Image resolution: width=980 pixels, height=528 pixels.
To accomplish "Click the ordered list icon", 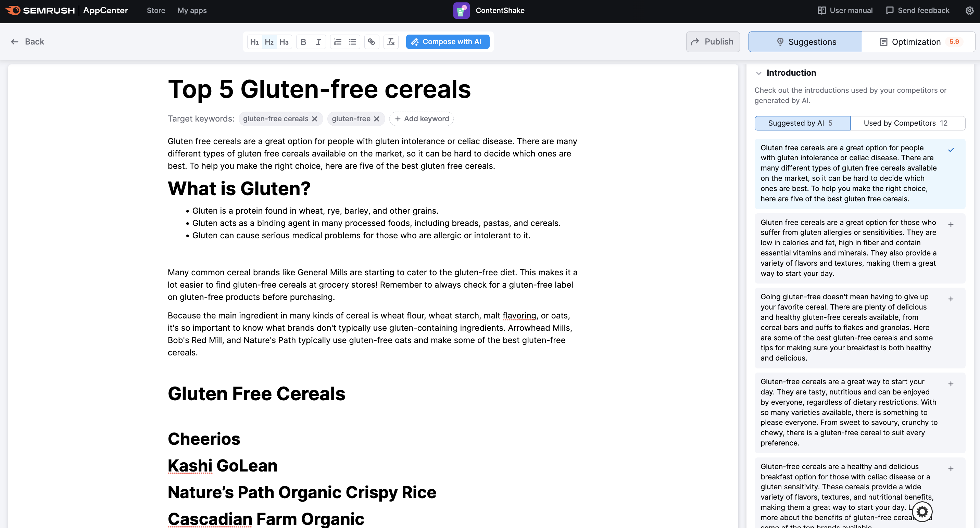I will (x=337, y=42).
